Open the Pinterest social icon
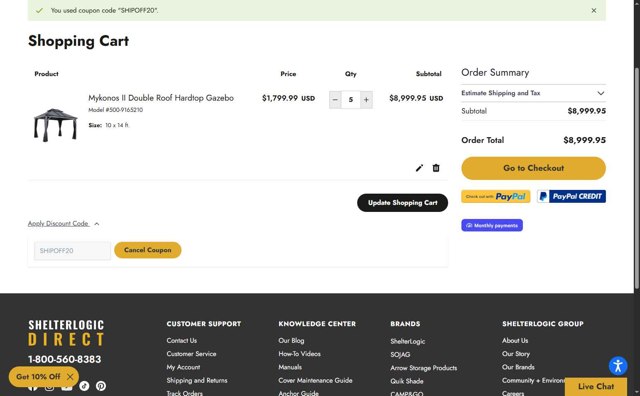 click(101, 386)
